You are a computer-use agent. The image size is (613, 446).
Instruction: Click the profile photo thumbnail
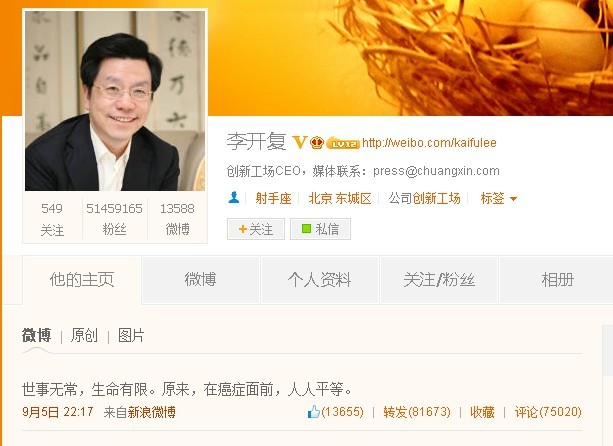tap(115, 100)
